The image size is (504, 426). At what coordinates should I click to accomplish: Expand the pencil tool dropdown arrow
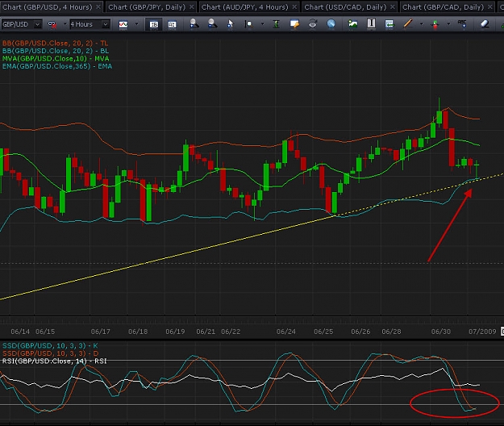coord(421,23)
